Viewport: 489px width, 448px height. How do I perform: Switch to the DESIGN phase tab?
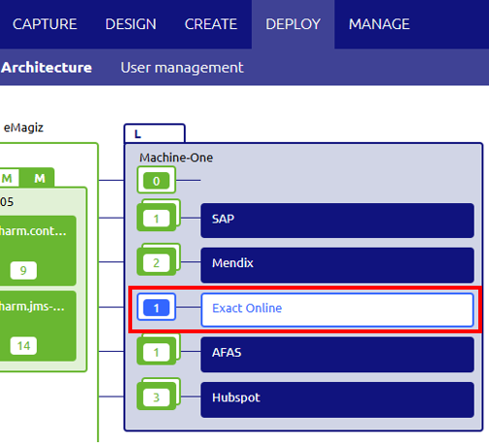coord(130,24)
